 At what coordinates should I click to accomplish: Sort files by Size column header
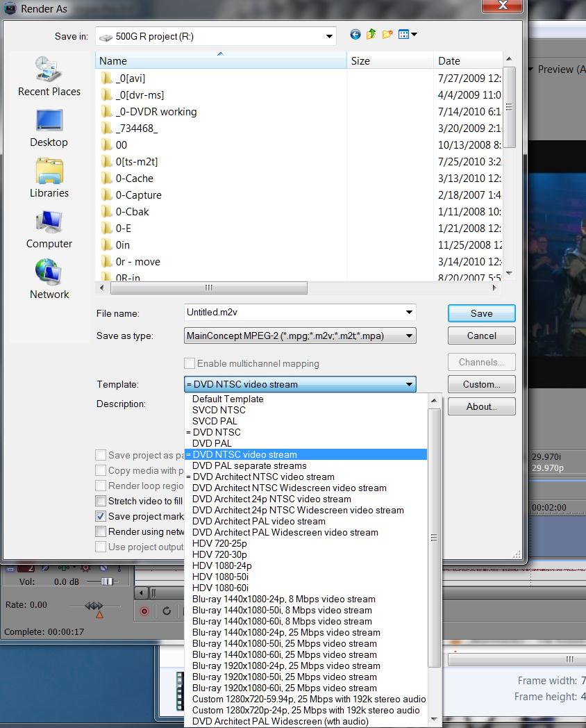click(x=390, y=61)
